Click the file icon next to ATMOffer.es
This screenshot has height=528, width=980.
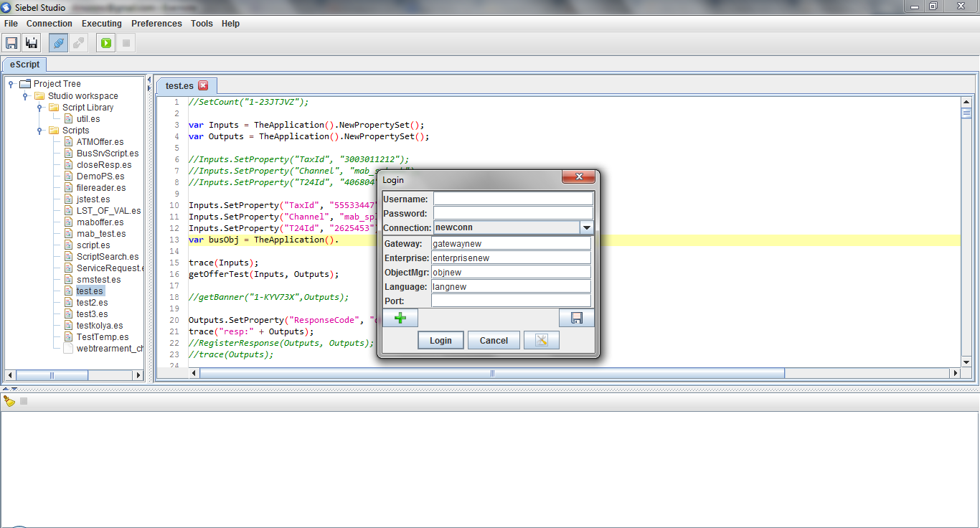pyautogui.click(x=69, y=141)
